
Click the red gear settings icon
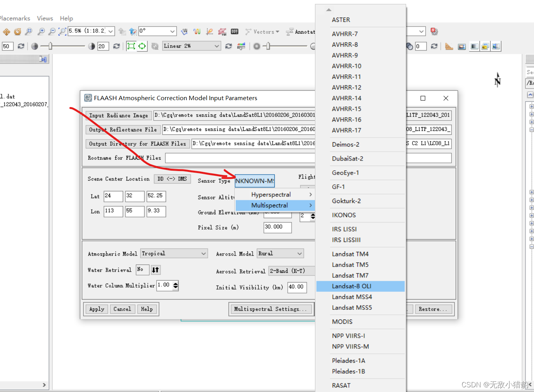coord(434,31)
